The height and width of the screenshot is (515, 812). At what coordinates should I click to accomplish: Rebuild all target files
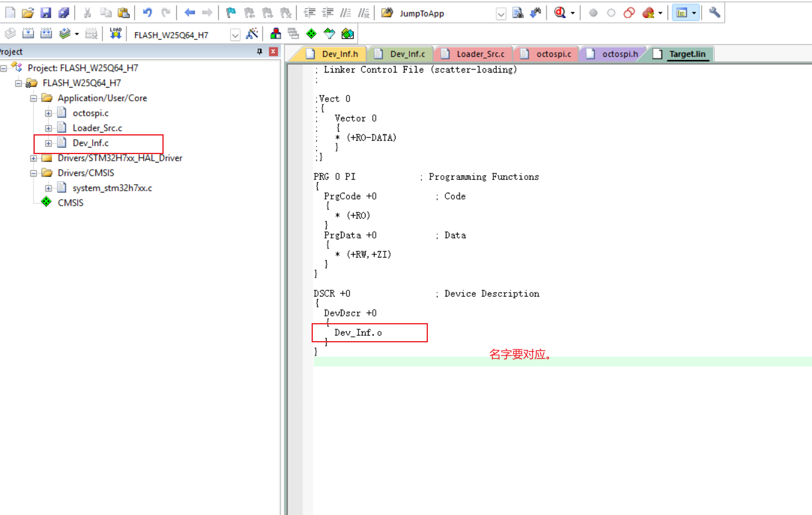pos(46,34)
